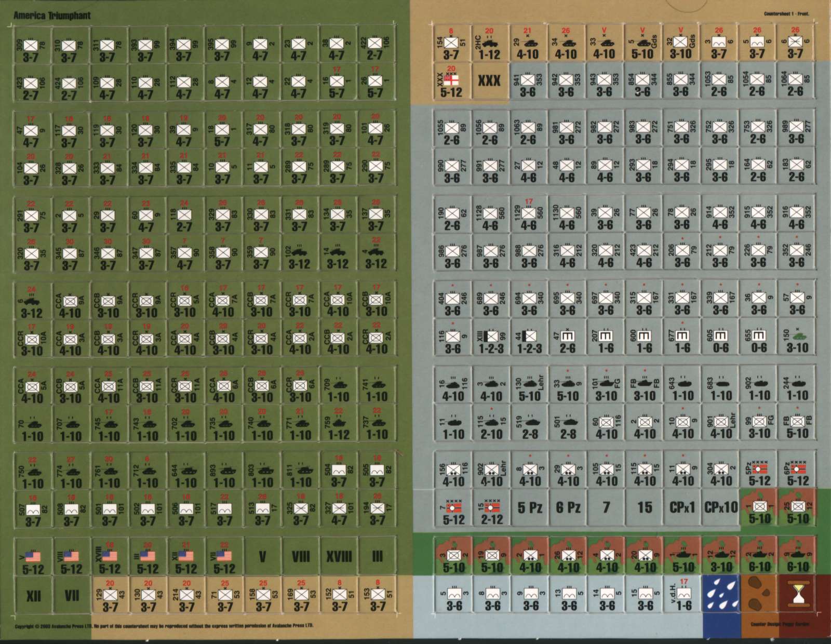831x644 pixels.
Task: Select the v.d.H. 1-6 artillery counter
Action: coord(683,594)
